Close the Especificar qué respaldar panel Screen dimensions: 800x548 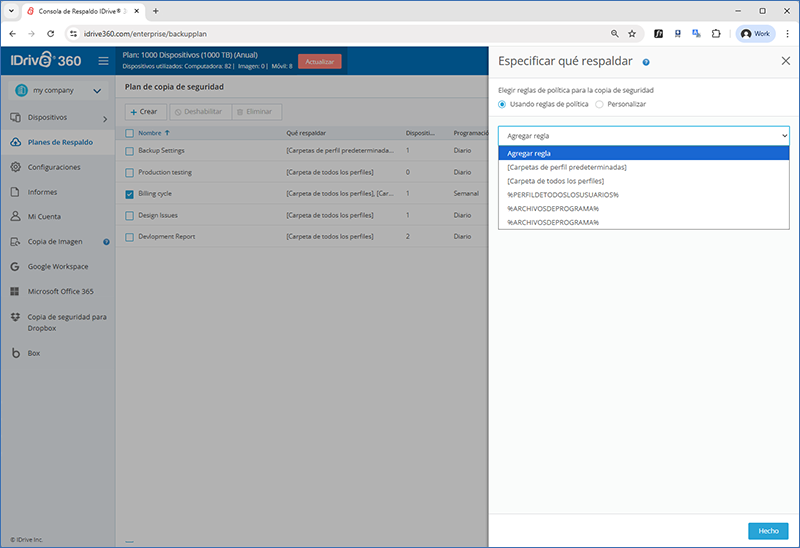(x=785, y=61)
